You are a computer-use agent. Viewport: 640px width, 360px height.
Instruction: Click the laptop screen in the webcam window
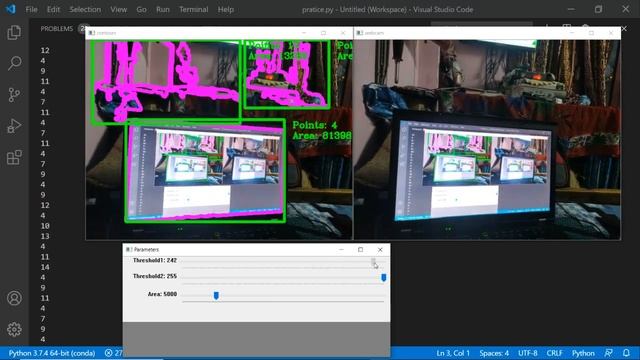(473, 172)
